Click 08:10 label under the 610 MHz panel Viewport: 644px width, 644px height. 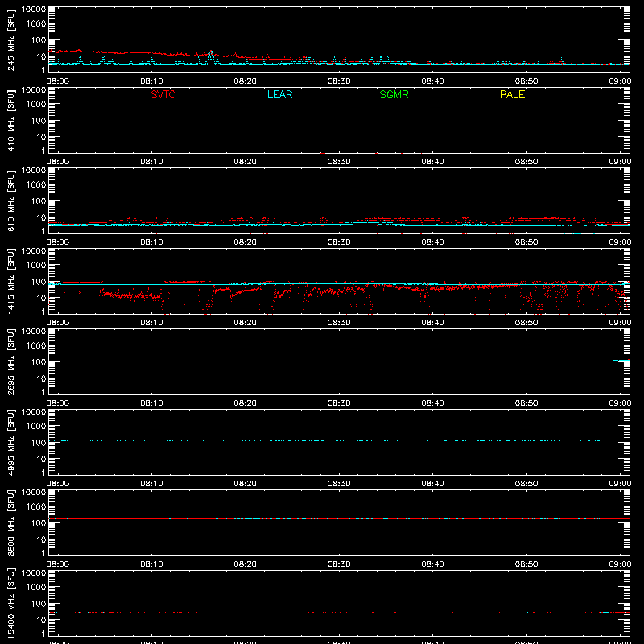click(151, 242)
